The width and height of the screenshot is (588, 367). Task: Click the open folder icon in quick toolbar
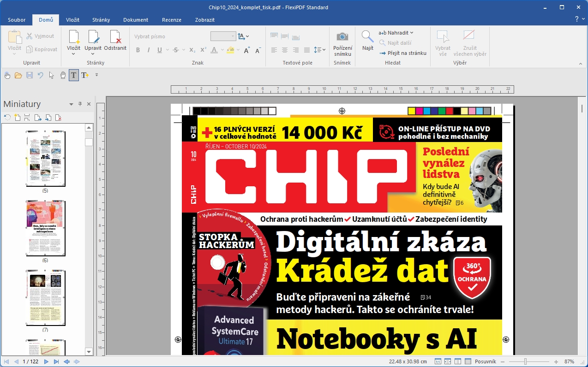coord(18,75)
